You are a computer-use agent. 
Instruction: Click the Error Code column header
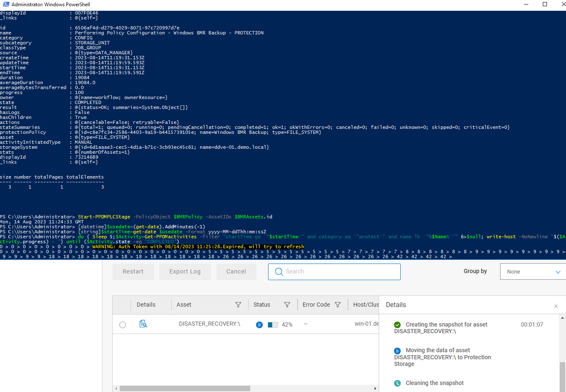pos(316,305)
